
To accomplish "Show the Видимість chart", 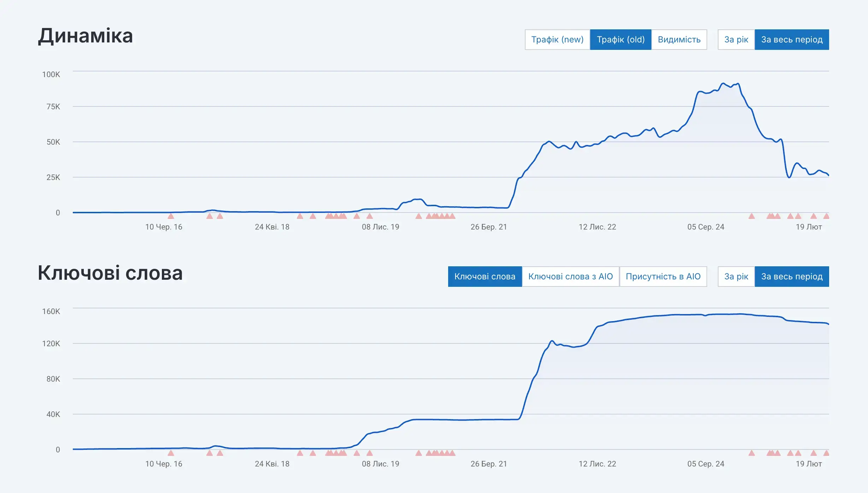I will click(x=679, y=40).
